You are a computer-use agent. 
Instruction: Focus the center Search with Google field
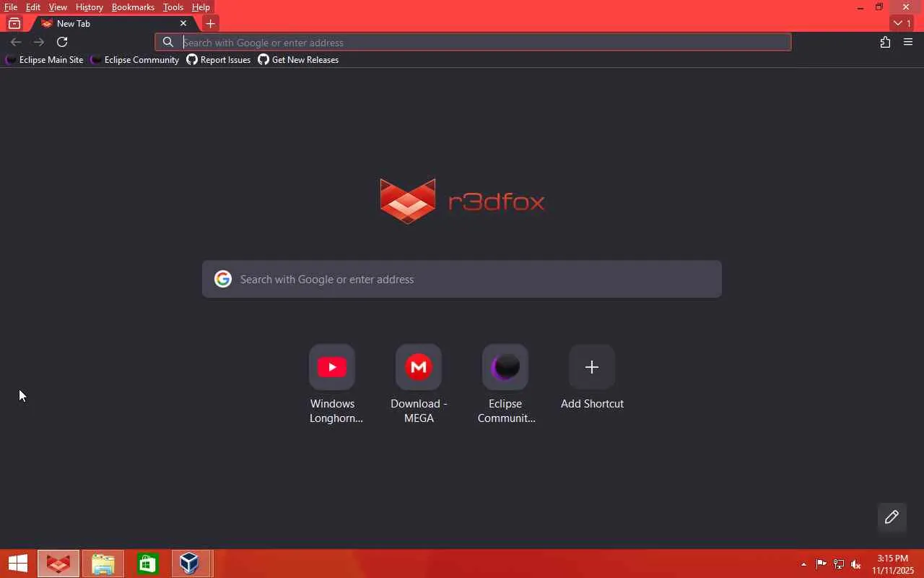coord(462,279)
